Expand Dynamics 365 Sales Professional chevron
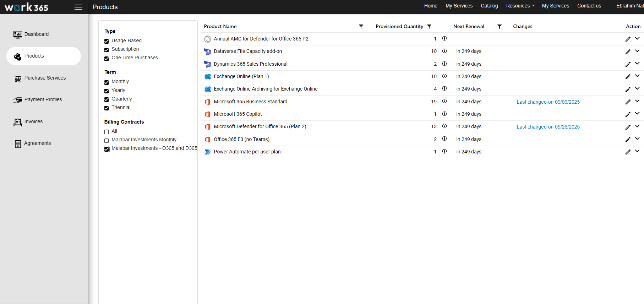 (x=637, y=63)
